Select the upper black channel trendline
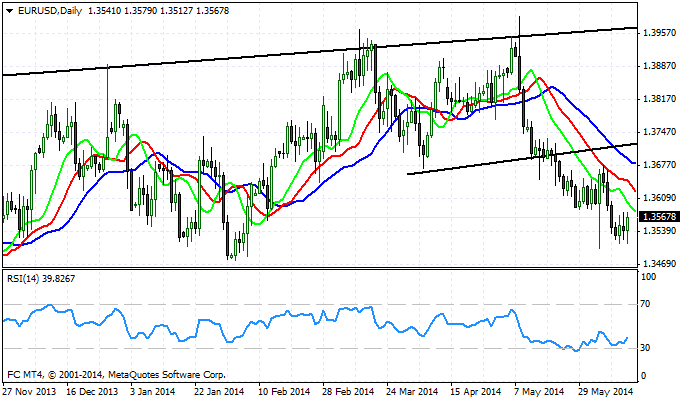This screenshot has height=400, width=680. pyautogui.click(x=320, y=51)
